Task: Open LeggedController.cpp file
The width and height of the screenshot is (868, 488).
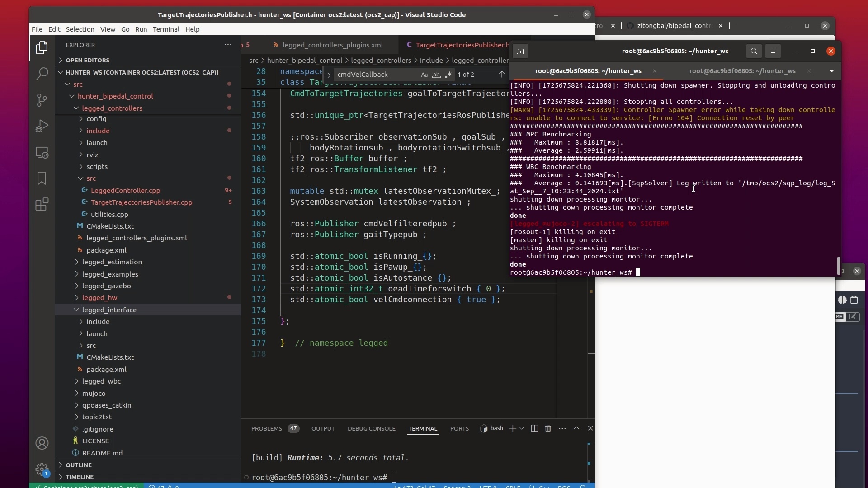Action: point(125,190)
